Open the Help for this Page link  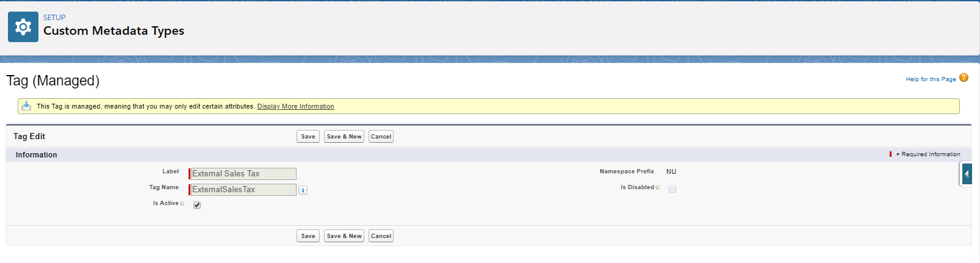coord(931,79)
